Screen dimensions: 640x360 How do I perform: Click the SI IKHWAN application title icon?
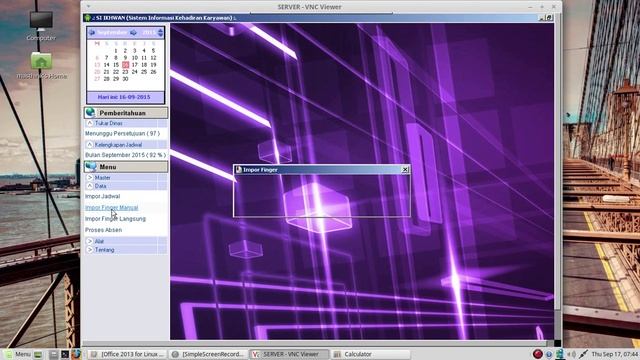coord(87,18)
